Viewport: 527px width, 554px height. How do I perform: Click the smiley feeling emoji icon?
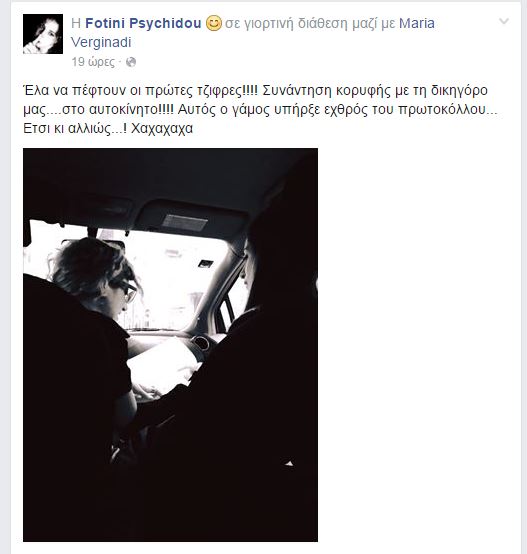tap(213, 24)
